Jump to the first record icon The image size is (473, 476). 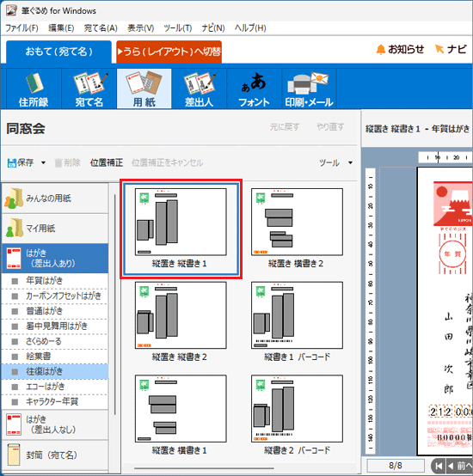coord(439,466)
